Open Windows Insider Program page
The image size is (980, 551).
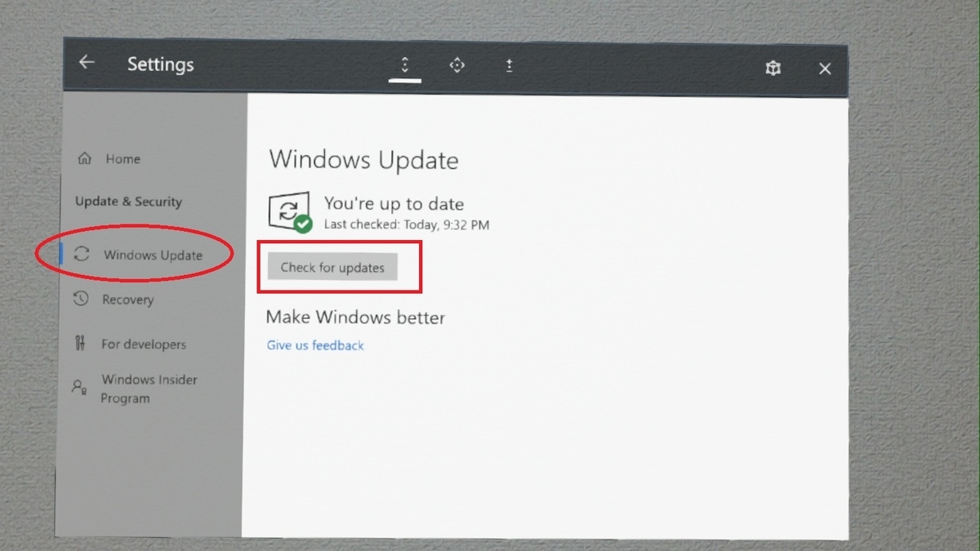149,389
